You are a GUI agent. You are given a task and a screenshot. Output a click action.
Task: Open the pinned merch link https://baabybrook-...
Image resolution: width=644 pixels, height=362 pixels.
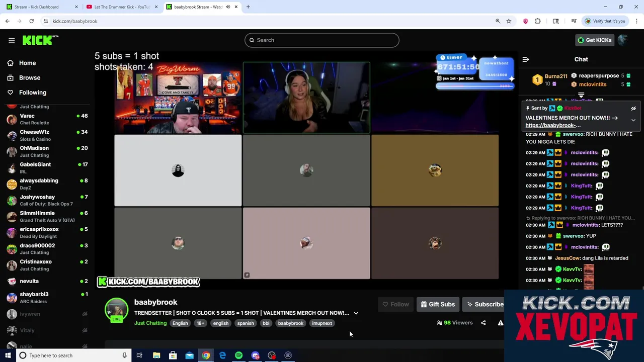point(553,125)
